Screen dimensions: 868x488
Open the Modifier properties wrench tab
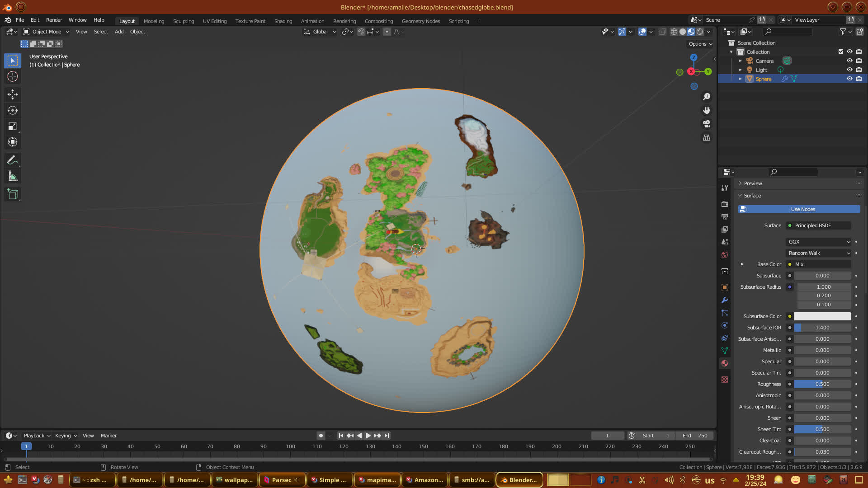[x=725, y=300]
